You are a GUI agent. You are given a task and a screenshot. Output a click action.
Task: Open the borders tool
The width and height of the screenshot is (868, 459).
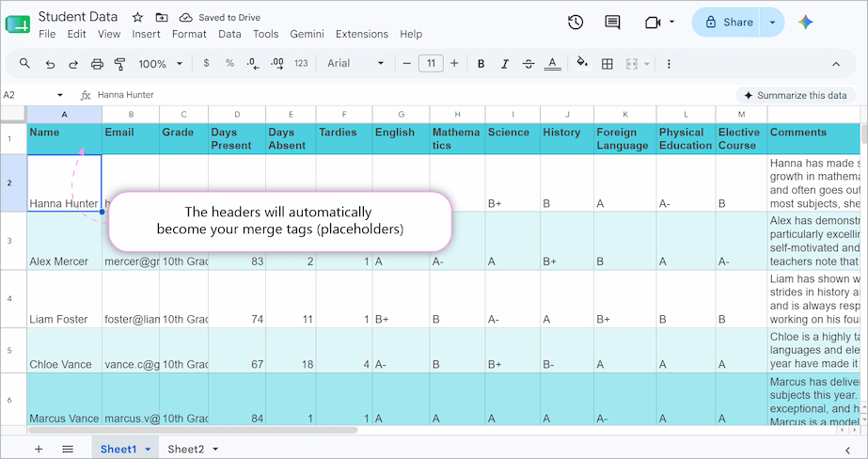pos(608,64)
